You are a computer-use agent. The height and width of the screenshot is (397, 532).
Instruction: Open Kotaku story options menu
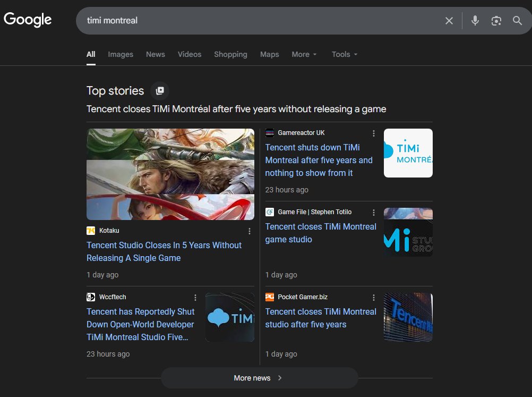click(250, 231)
